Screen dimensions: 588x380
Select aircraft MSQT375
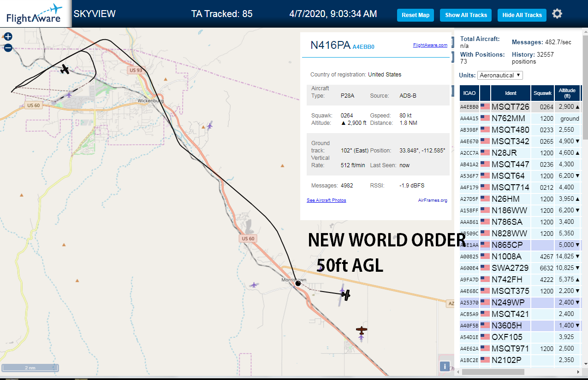(520, 291)
